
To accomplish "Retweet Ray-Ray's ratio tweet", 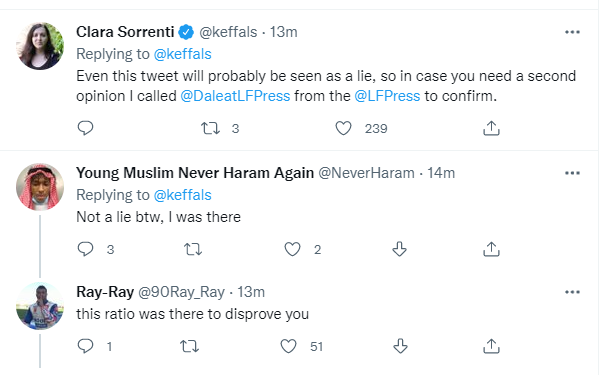I will click(x=190, y=346).
